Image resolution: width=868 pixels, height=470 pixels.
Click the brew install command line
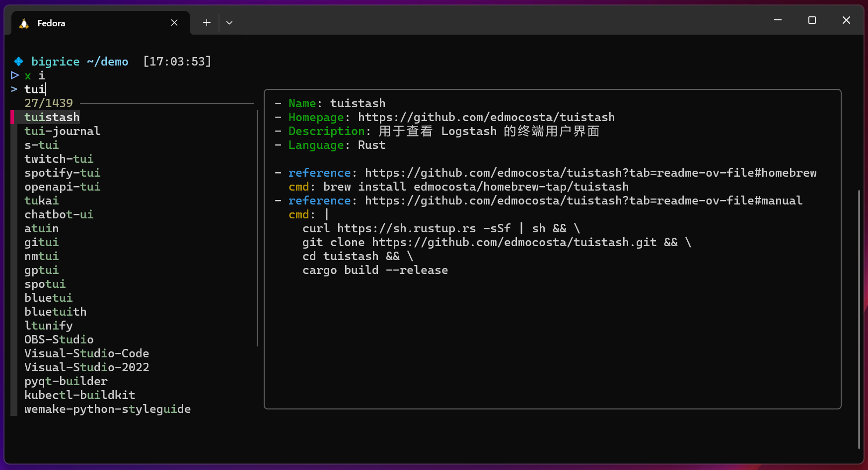(476, 187)
